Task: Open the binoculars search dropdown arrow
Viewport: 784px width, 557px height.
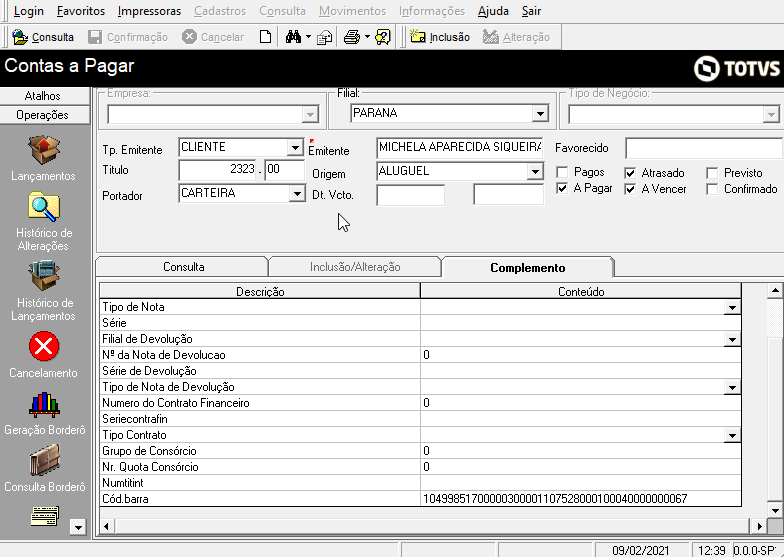Action: pos(308,37)
